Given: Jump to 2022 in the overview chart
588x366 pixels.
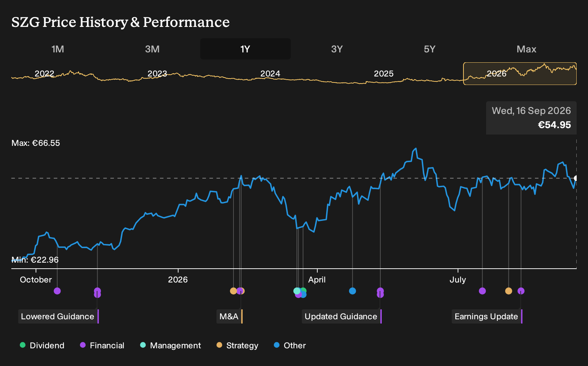Looking at the screenshot, I should pyautogui.click(x=44, y=74).
